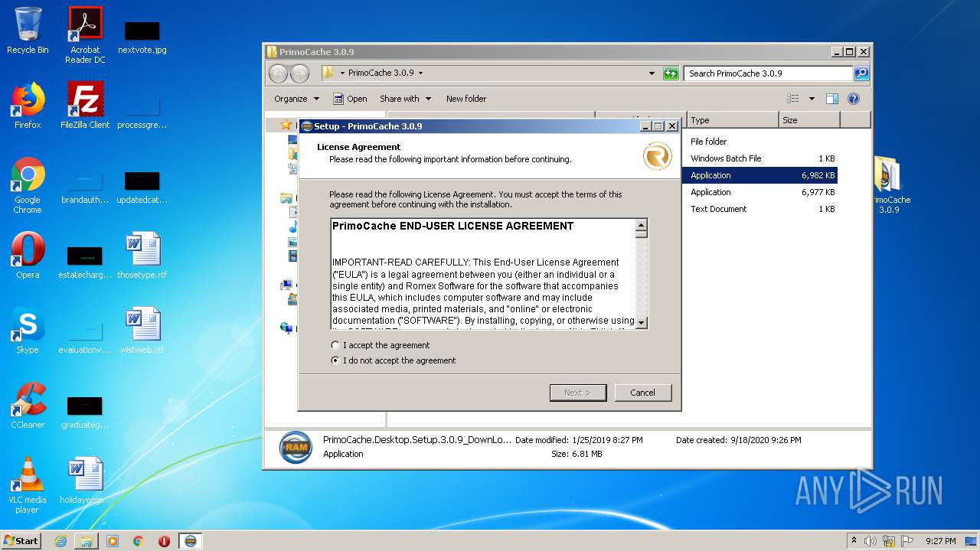The height and width of the screenshot is (551, 980).
Task: Click the RAM application icon in details pane
Action: click(296, 447)
